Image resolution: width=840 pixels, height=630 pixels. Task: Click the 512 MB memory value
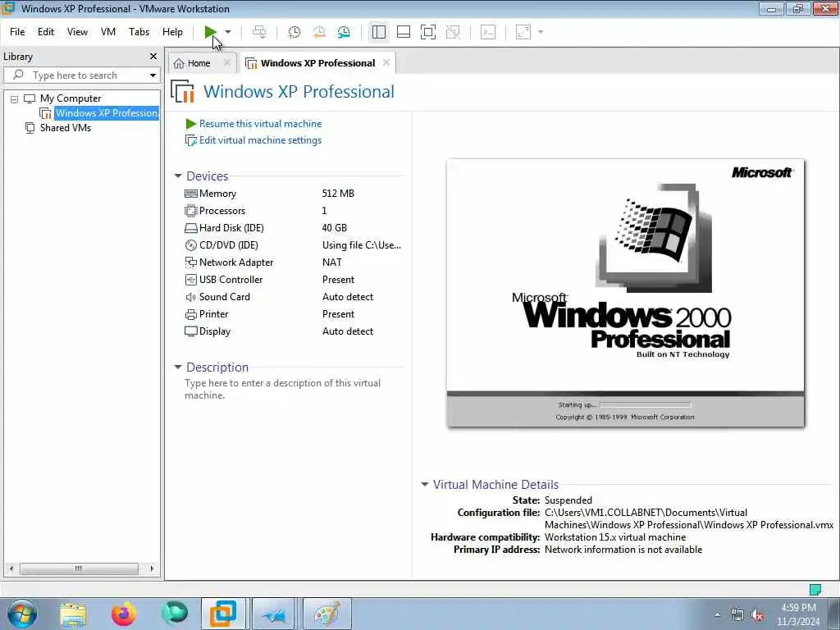(x=338, y=194)
